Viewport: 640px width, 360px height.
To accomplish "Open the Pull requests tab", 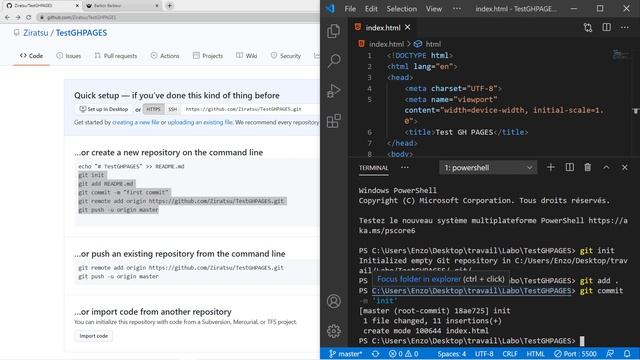I will click(x=116, y=56).
